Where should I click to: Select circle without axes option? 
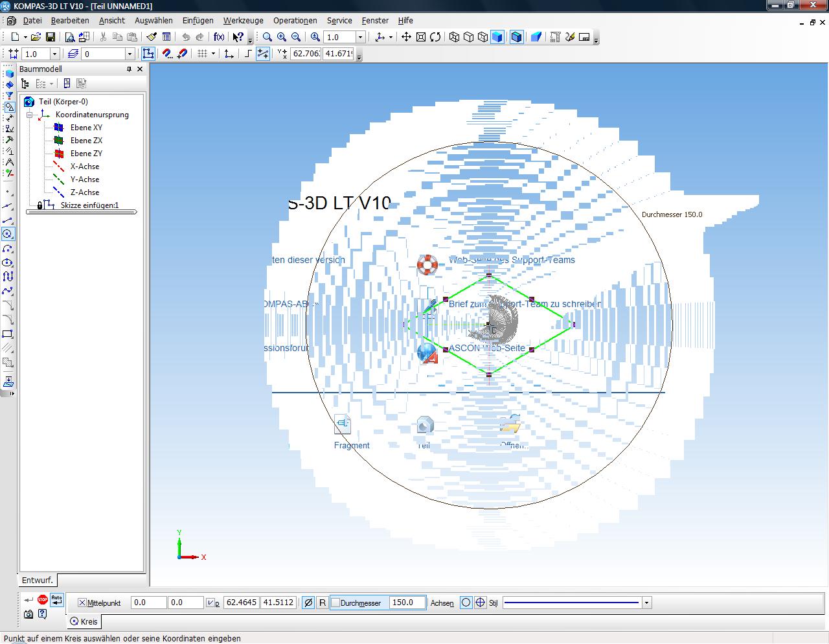coord(466,603)
